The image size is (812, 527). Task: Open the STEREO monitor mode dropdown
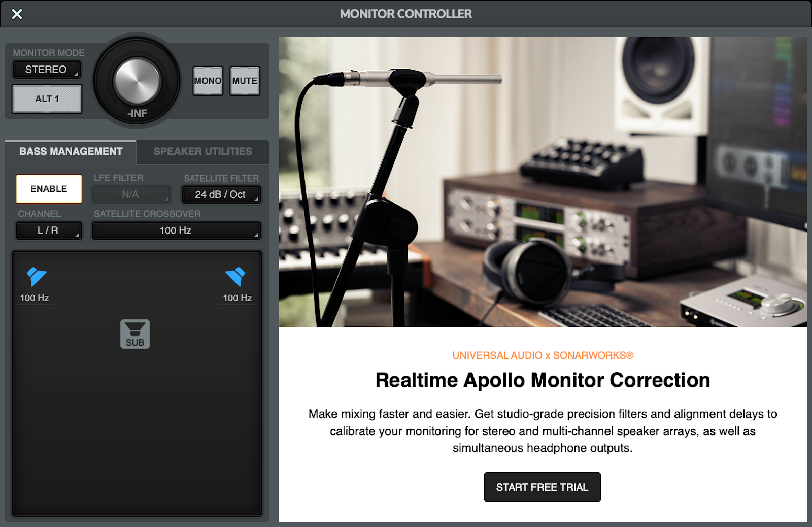[47, 70]
